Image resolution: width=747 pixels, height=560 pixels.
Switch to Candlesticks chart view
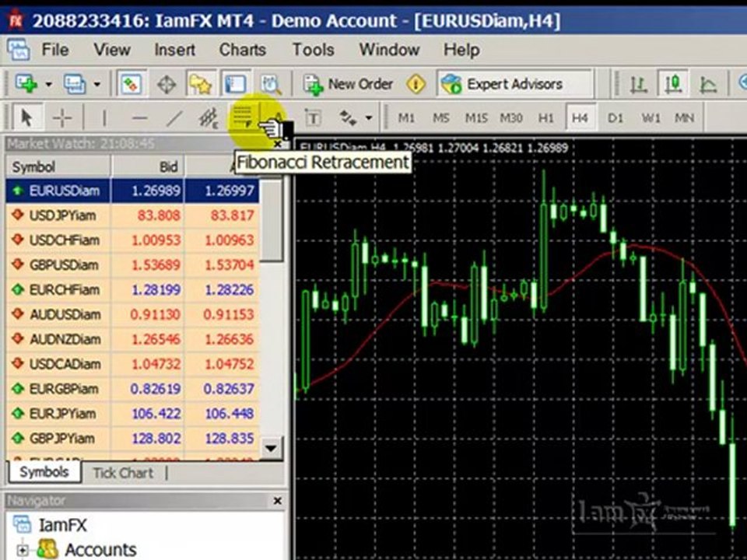click(673, 84)
